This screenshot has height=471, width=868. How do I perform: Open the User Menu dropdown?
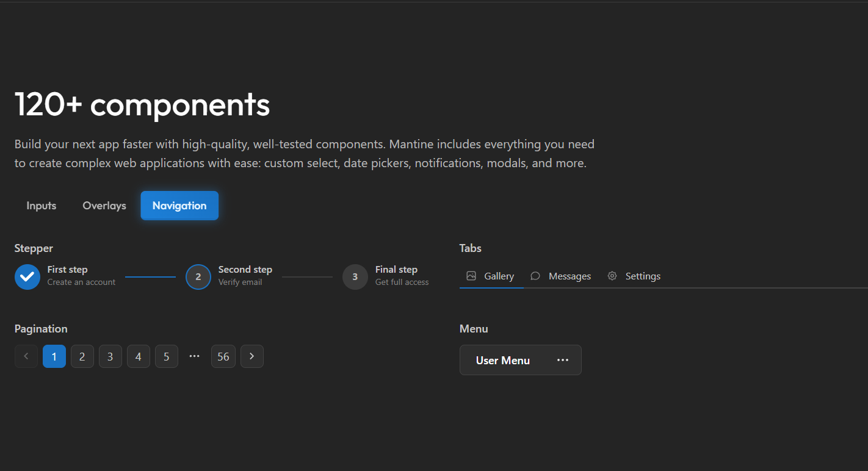[x=503, y=360]
